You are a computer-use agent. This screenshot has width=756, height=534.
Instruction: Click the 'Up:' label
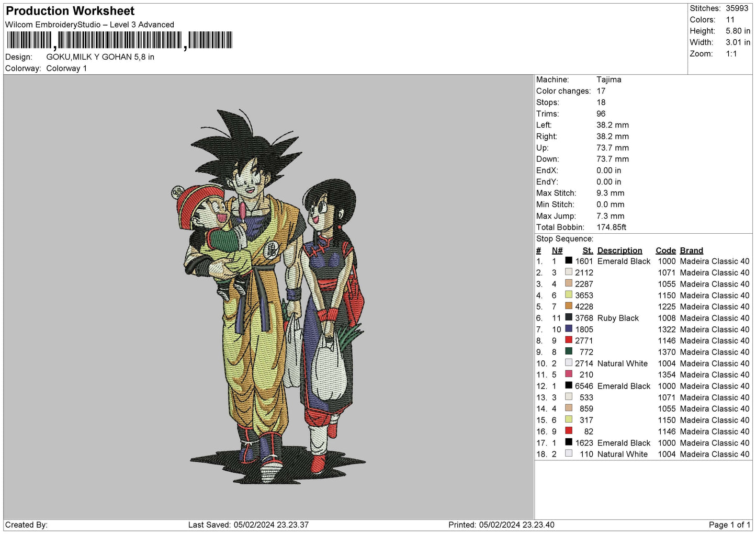coord(543,148)
